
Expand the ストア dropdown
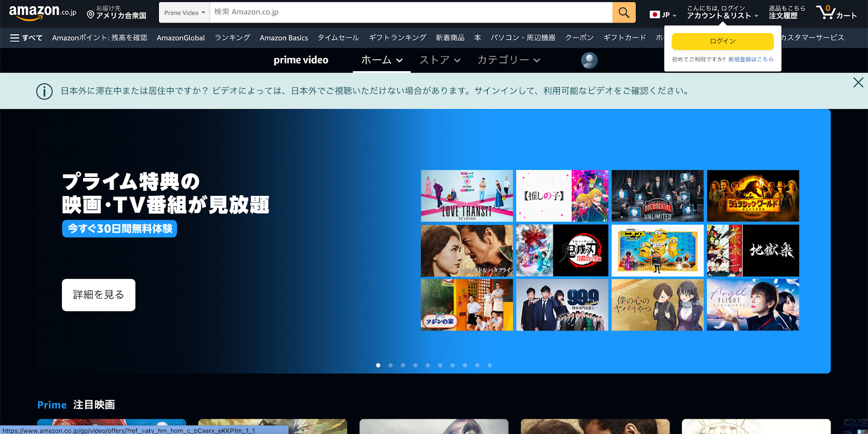(x=440, y=60)
